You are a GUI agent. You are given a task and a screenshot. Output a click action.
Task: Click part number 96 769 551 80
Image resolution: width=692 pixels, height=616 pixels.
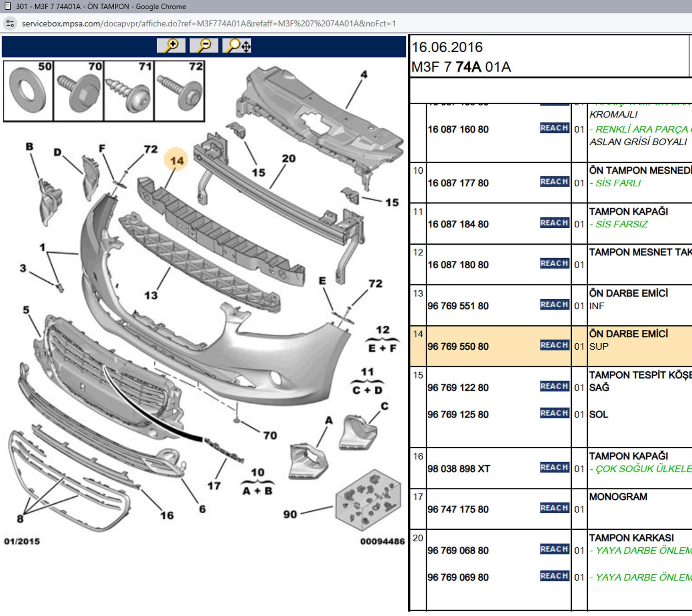(458, 306)
